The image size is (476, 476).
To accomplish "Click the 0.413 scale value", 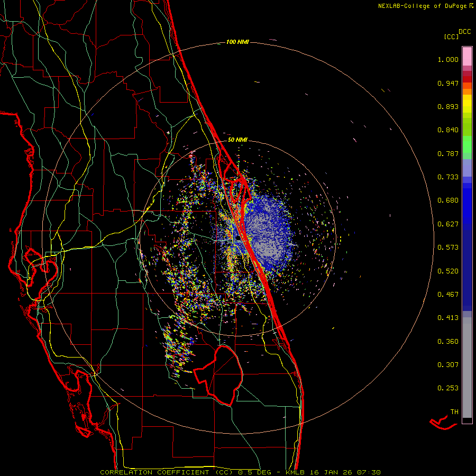I will (448, 318).
